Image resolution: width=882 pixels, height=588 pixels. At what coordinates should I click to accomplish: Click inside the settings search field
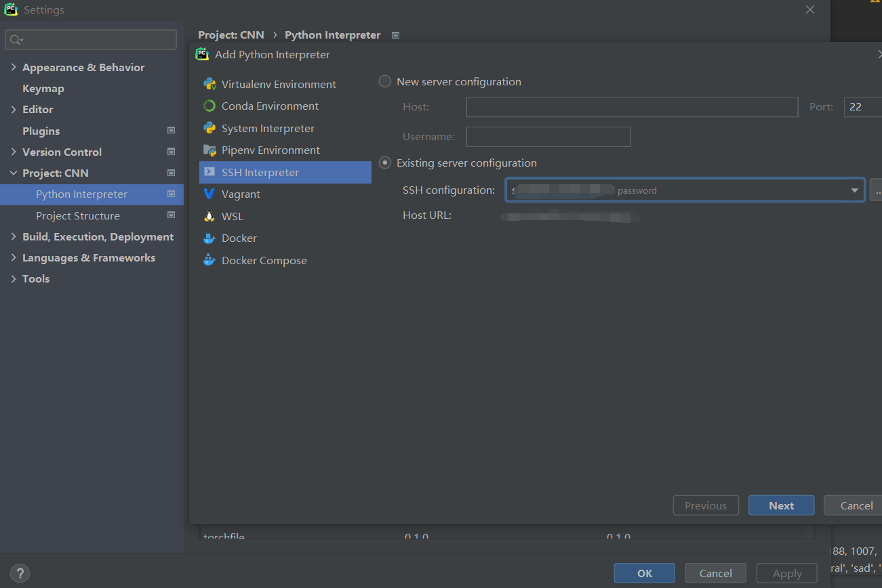coord(91,39)
